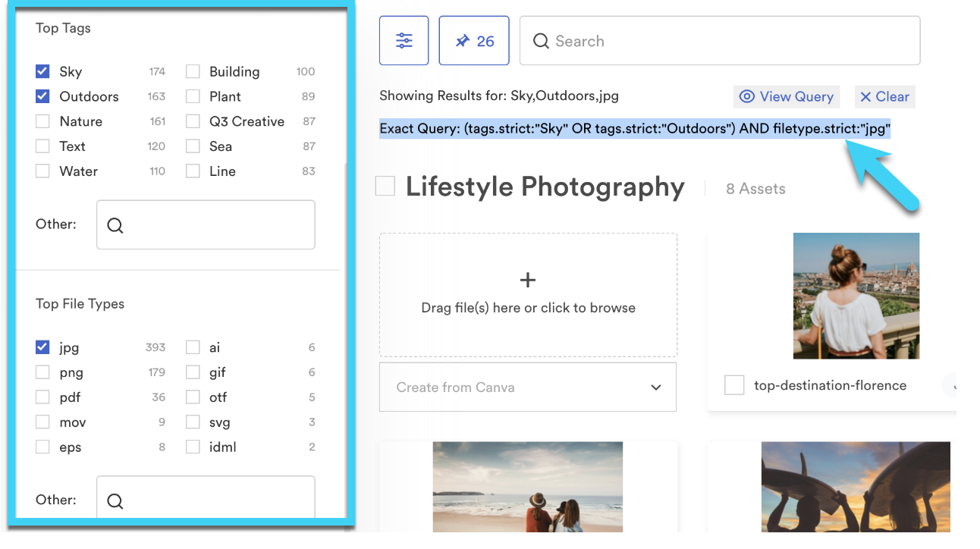Viewport: 980px width, 549px height.
Task: Select the top-destination-florence asset checkbox
Action: click(x=734, y=385)
